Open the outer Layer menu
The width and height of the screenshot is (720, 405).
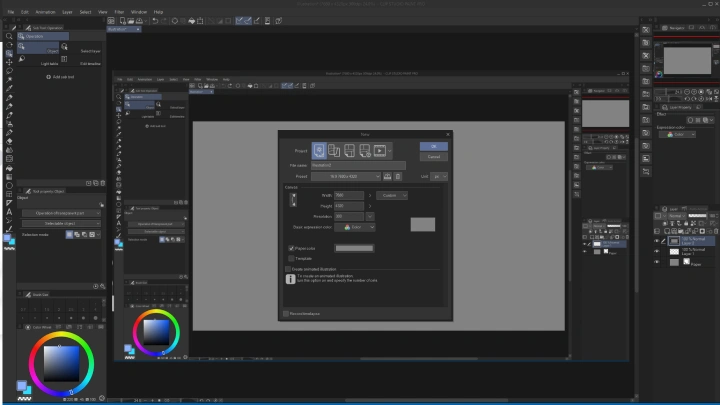67,12
